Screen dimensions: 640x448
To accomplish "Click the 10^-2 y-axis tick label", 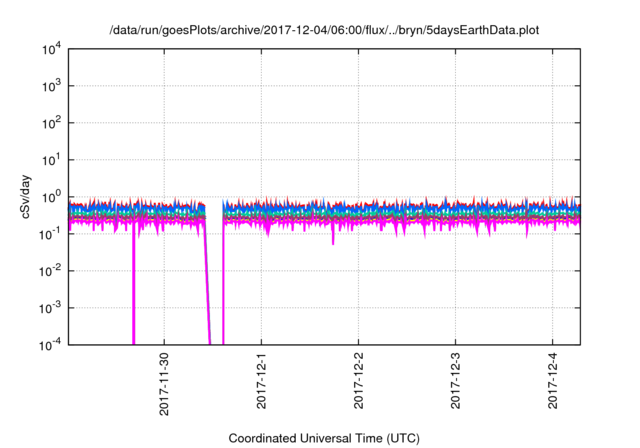I will (x=51, y=271).
